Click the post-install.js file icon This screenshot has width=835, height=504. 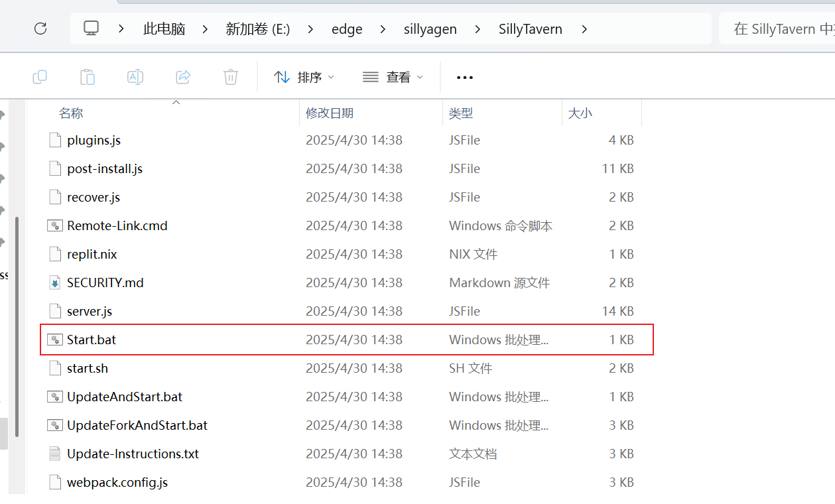pyautogui.click(x=55, y=168)
